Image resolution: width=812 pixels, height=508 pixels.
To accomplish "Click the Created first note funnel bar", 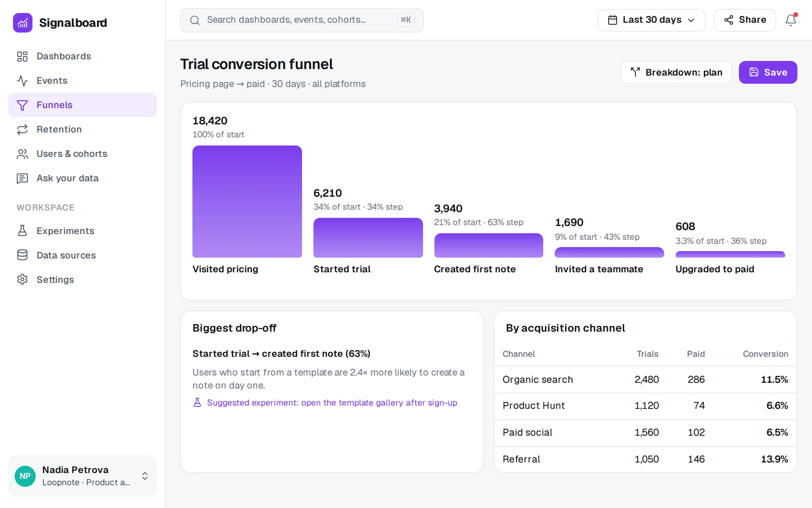I will [489, 245].
